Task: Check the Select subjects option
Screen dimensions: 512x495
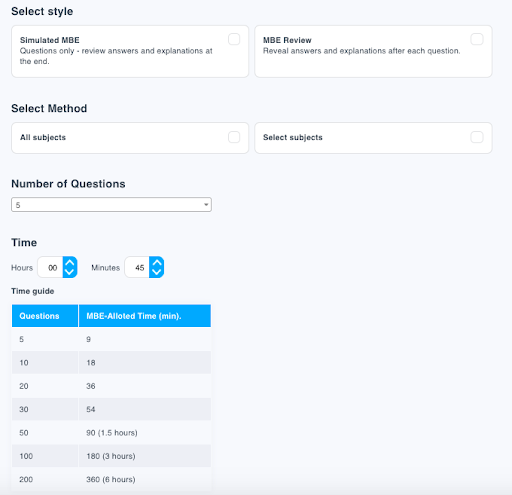Action: pos(477,137)
